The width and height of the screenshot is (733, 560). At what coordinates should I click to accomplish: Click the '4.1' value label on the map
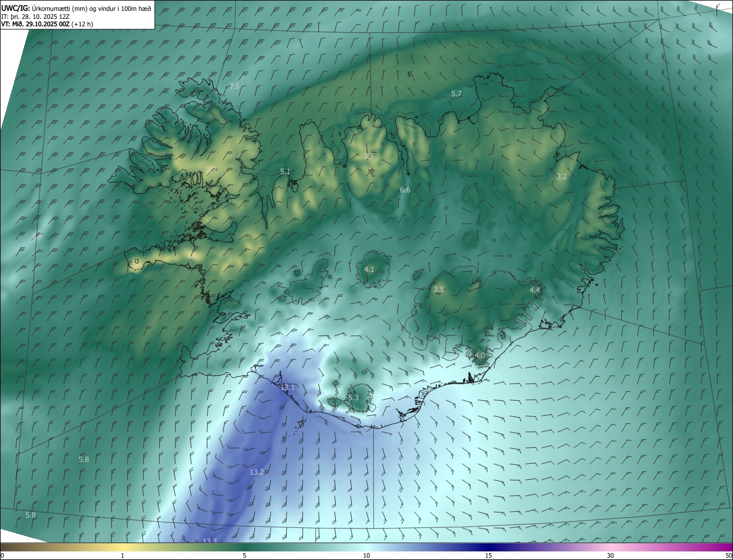[369, 270]
